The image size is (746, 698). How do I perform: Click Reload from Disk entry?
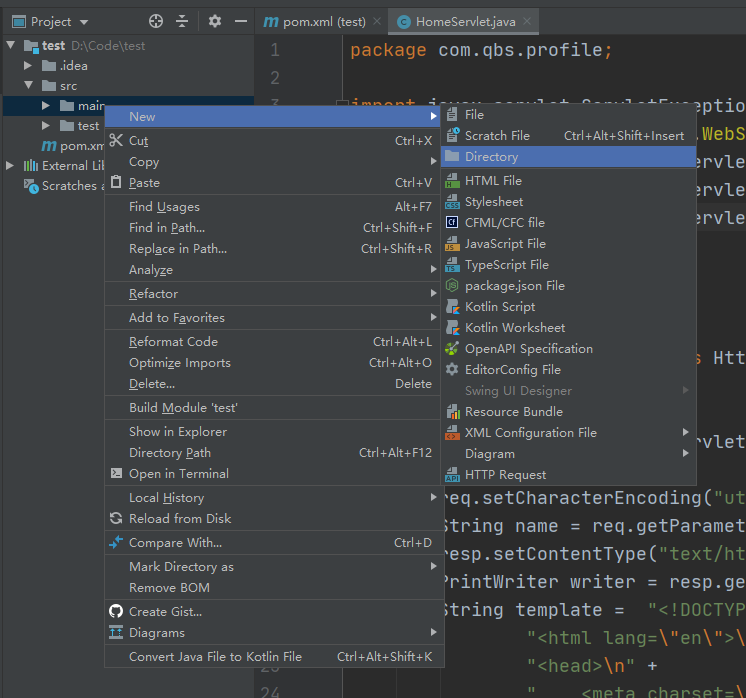click(179, 518)
